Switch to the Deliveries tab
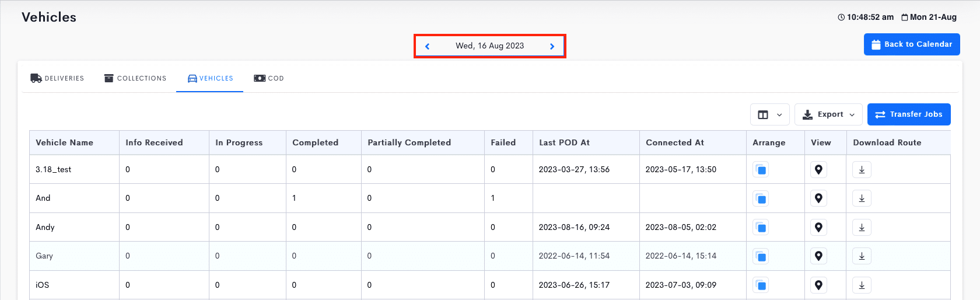The height and width of the screenshot is (300, 980). pos(57,78)
